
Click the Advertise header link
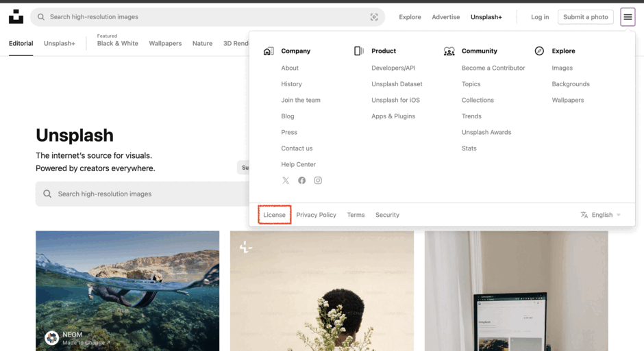(445, 17)
